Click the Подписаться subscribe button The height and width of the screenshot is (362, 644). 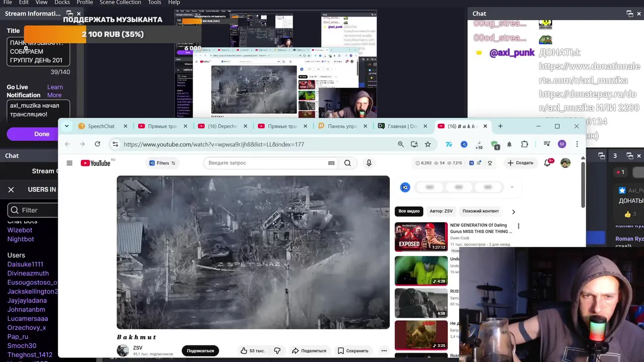[200, 350]
